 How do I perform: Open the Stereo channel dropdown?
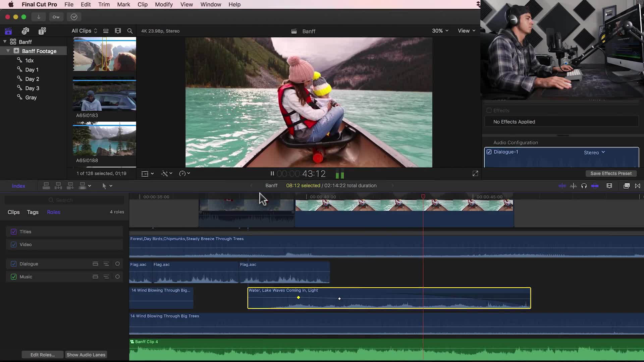[594, 153]
